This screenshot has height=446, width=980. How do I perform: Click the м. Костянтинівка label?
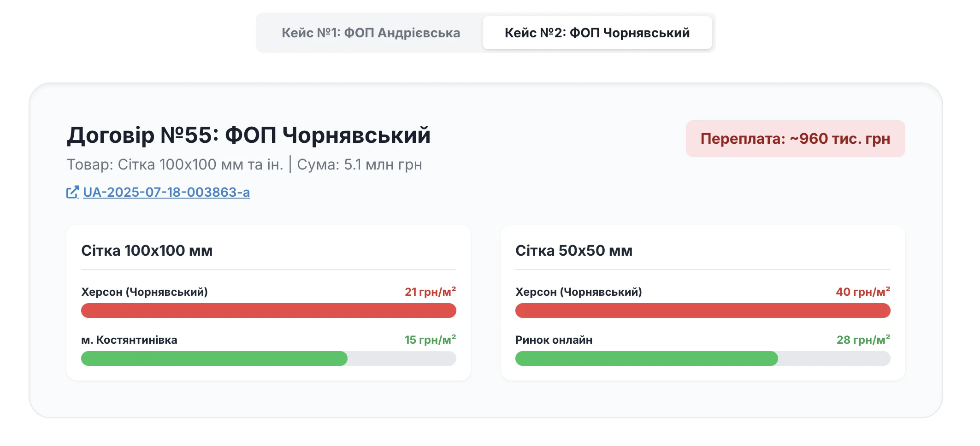pos(129,340)
